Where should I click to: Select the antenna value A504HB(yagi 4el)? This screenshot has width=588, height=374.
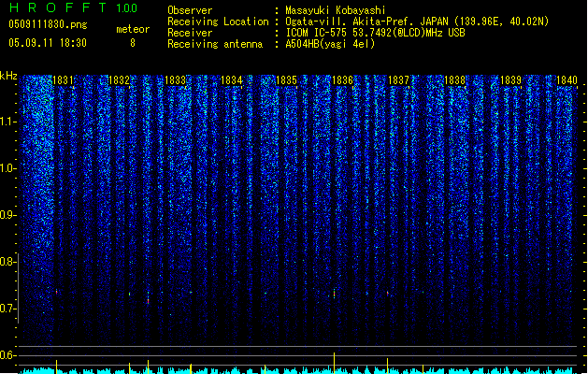click(330, 44)
